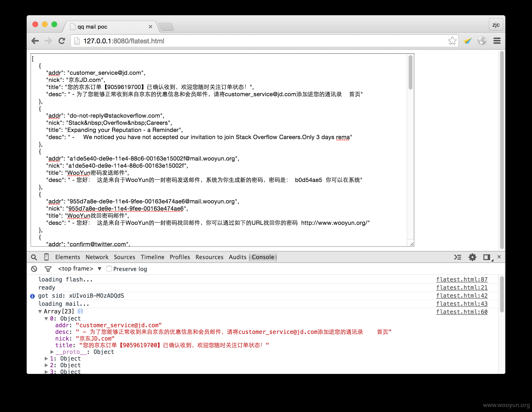Click the console vertical scrollbar
The width and height of the screenshot is (532, 412).
click(x=502, y=294)
